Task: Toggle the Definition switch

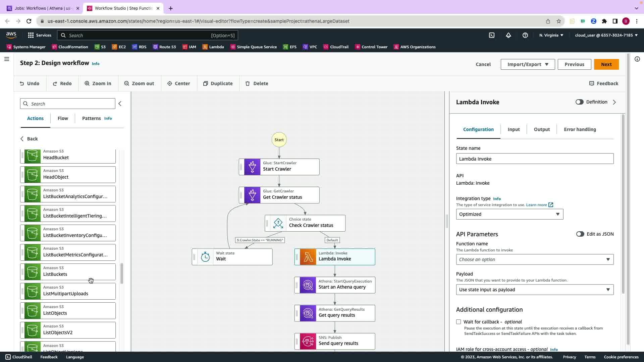Action: pyautogui.click(x=579, y=102)
